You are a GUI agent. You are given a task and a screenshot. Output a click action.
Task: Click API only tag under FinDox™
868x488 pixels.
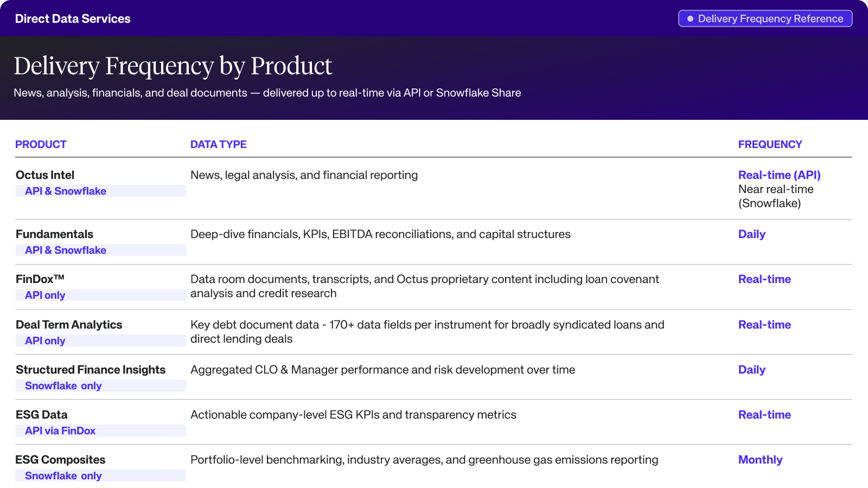pos(45,295)
